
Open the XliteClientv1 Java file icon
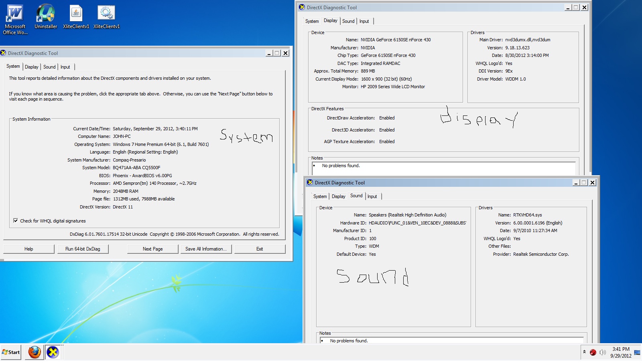pos(76,17)
